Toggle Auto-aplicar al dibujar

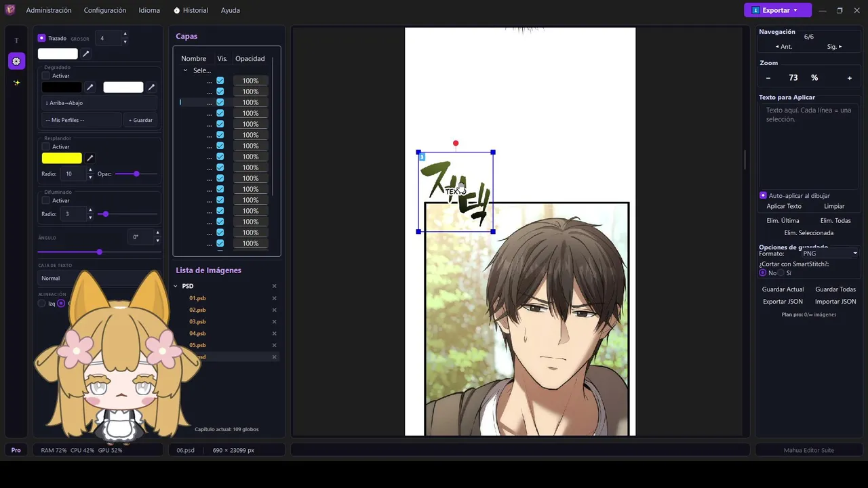763,195
